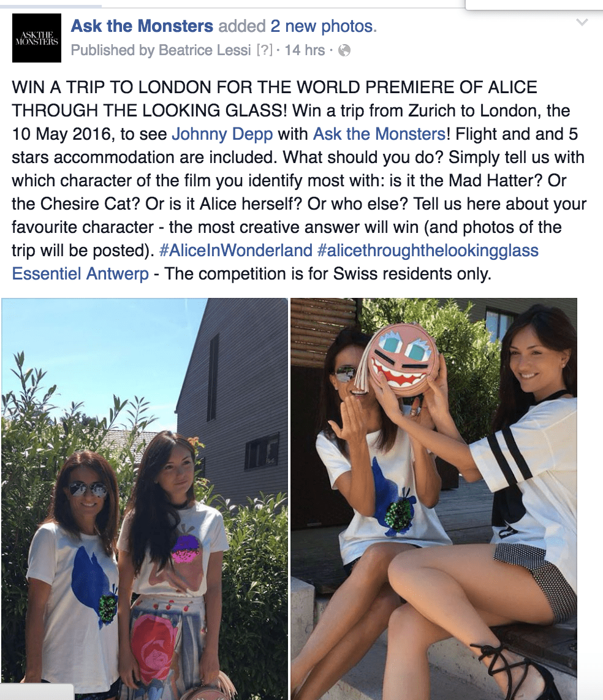This screenshot has height=700, width=603.
Task: Open the Essentiel Antwerp page link
Action: click(x=80, y=273)
